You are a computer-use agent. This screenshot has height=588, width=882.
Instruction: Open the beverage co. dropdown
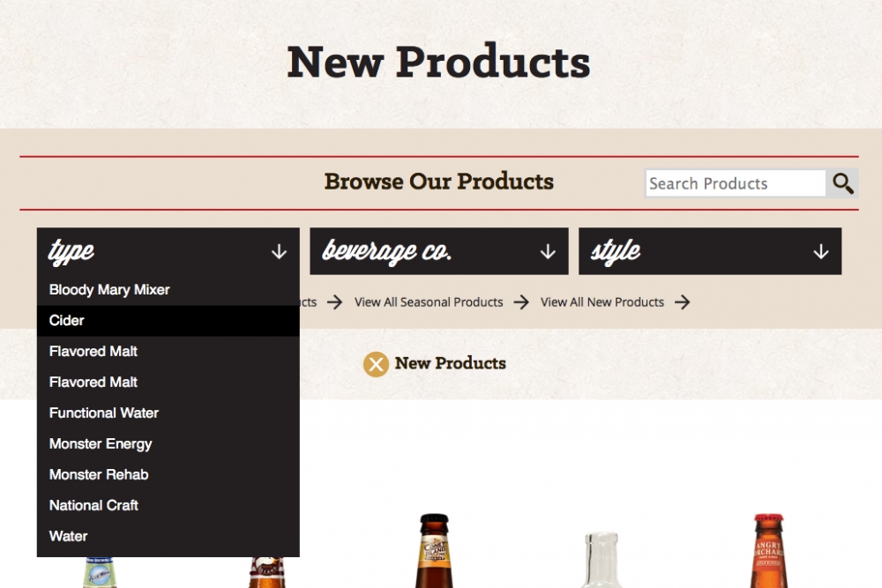[x=439, y=251]
